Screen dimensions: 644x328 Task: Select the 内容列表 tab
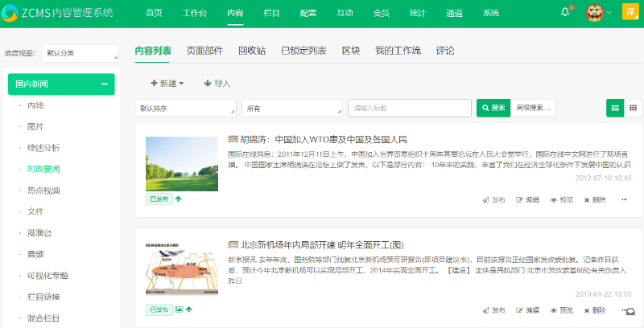pyautogui.click(x=153, y=51)
